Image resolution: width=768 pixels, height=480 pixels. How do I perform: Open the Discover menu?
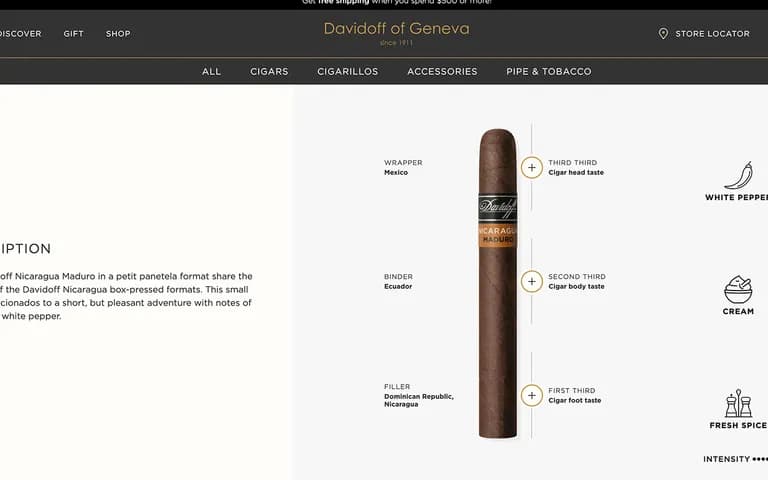[21, 34]
